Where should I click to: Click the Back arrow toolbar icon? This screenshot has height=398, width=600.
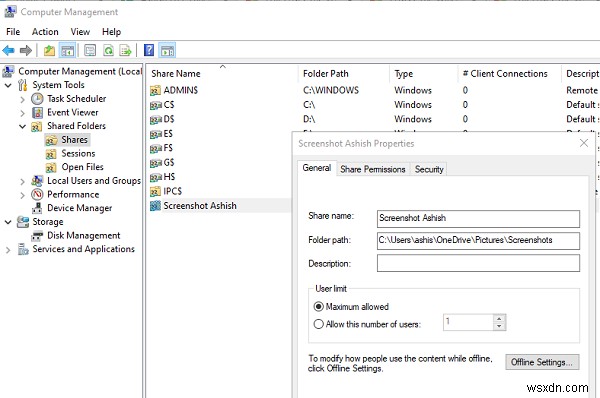coord(8,50)
